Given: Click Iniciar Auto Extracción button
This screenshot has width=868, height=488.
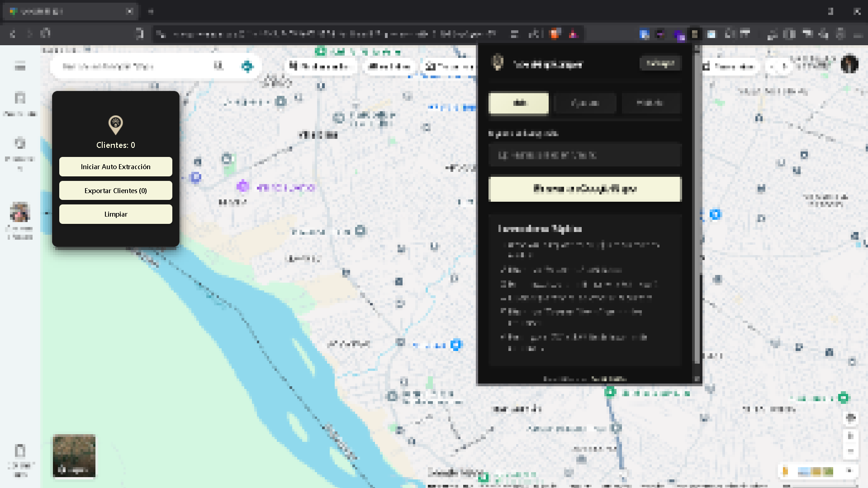Looking at the screenshot, I should (115, 167).
